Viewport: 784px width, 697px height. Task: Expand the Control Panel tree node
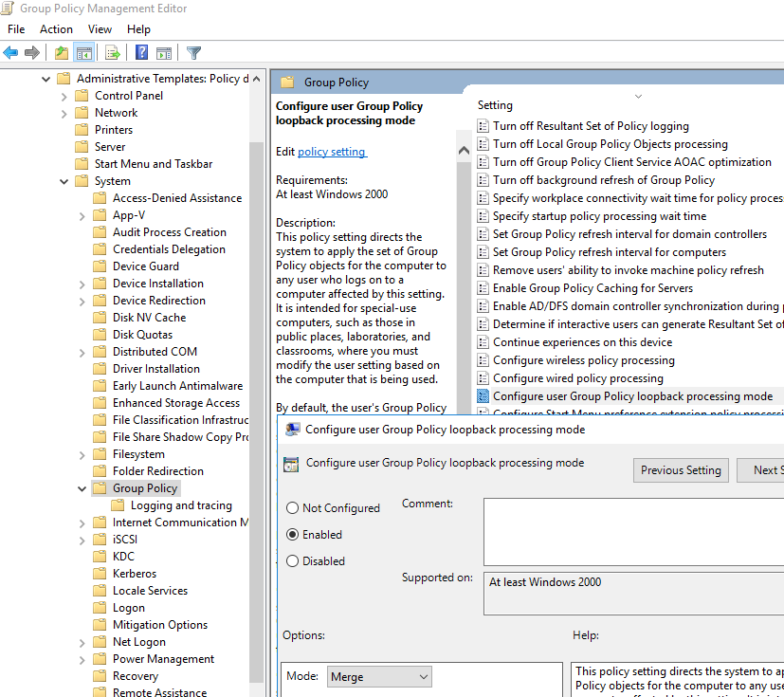point(64,96)
